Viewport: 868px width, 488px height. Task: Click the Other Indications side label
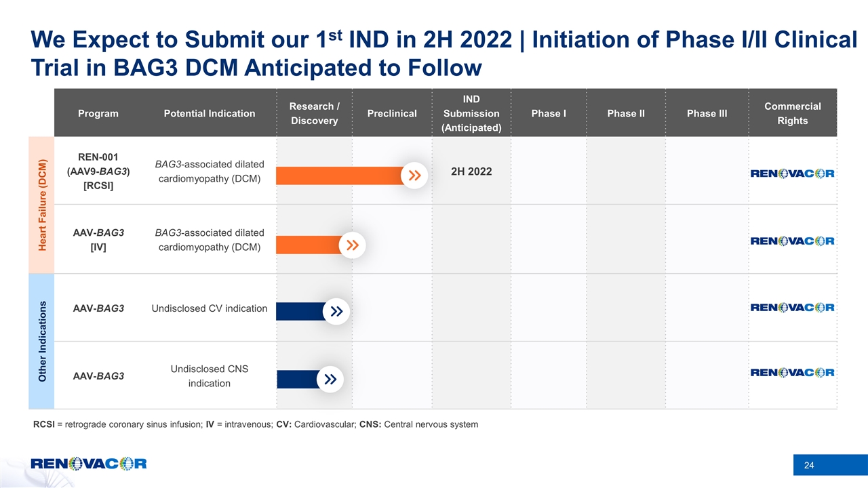pos(41,342)
